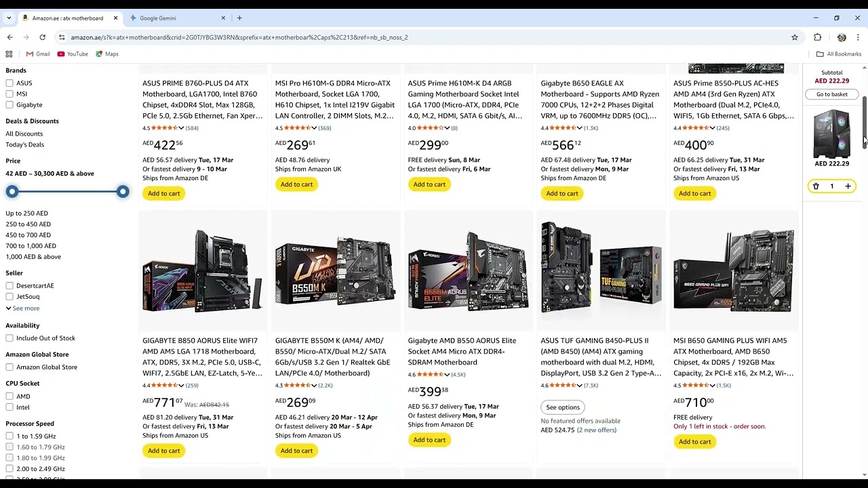
Task: Tick the Gigabyte brand checkbox
Action: tap(9, 105)
